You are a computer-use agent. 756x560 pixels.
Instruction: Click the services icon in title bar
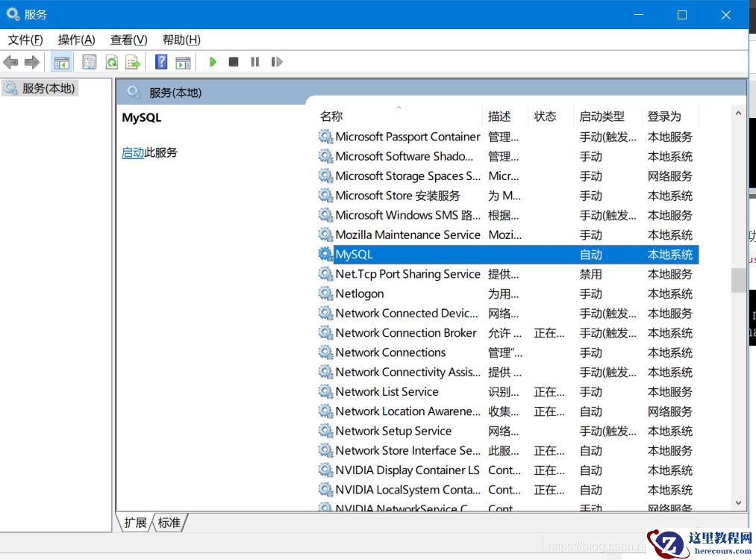(13, 14)
